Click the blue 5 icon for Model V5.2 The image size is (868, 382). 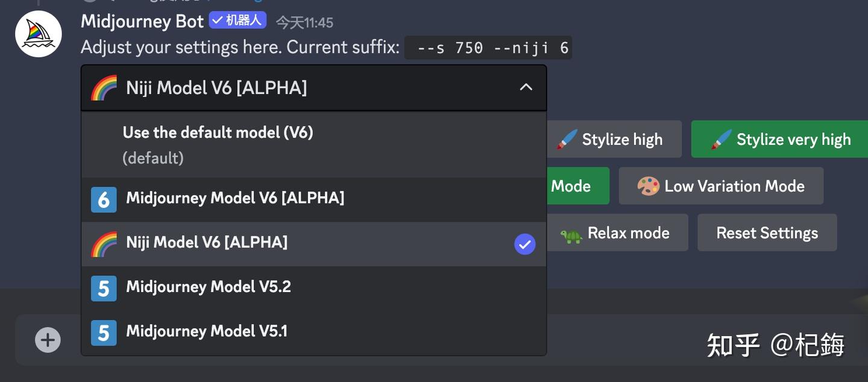tap(103, 288)
